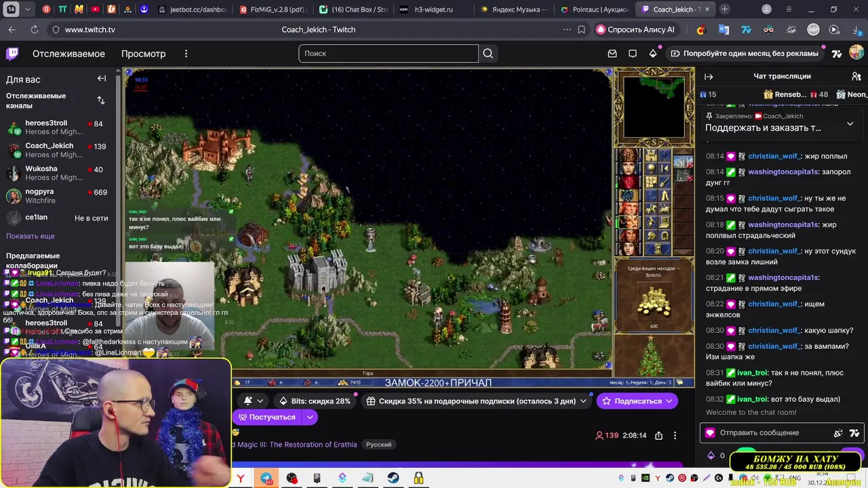The height and width of the screenshot is (488, 868).
Task: Switch to the Pointauc auction tab
Action: pyautogui.click(x=595, y=9)
